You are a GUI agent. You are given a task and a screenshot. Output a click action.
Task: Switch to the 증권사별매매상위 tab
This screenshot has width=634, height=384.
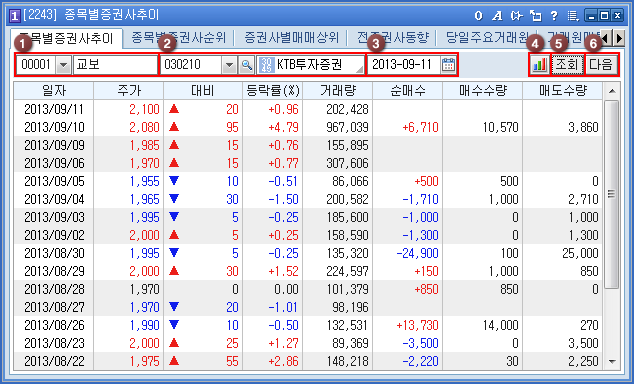(x=291, y=38)
